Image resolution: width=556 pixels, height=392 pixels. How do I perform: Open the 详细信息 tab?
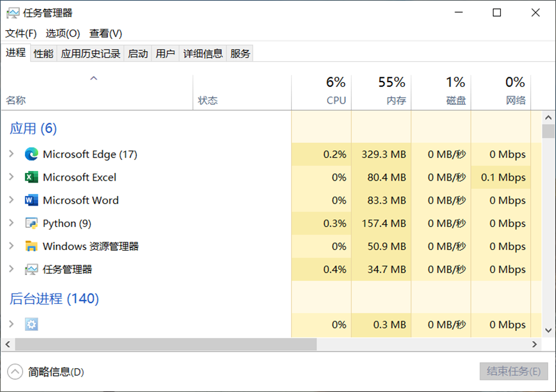pyautogui.click(x=203, y=53)
